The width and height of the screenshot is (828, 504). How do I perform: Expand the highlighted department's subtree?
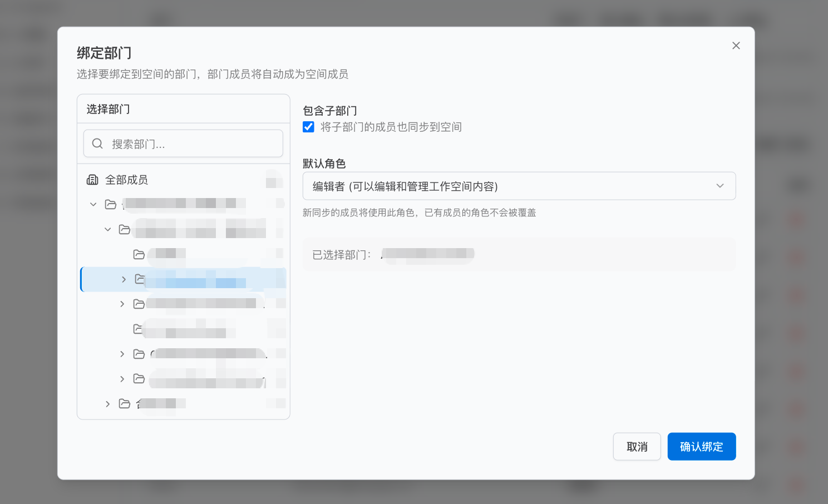coord(124,279)
